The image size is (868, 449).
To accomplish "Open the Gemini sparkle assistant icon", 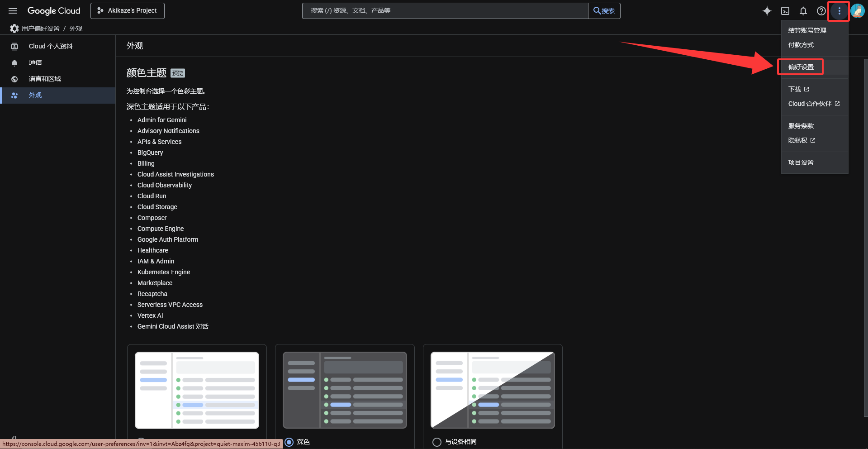I will tap(767, 11).
